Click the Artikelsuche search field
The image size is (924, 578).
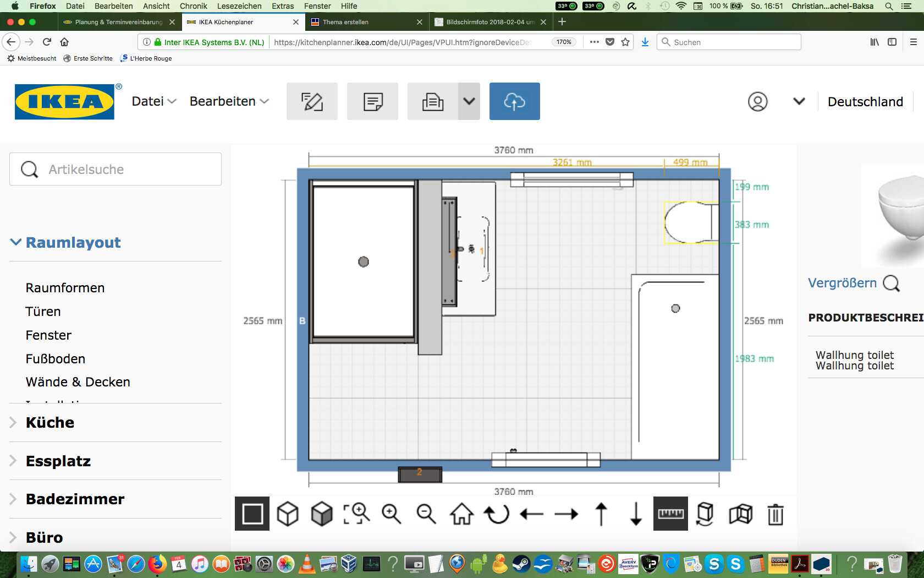click(x=116, y=169)
